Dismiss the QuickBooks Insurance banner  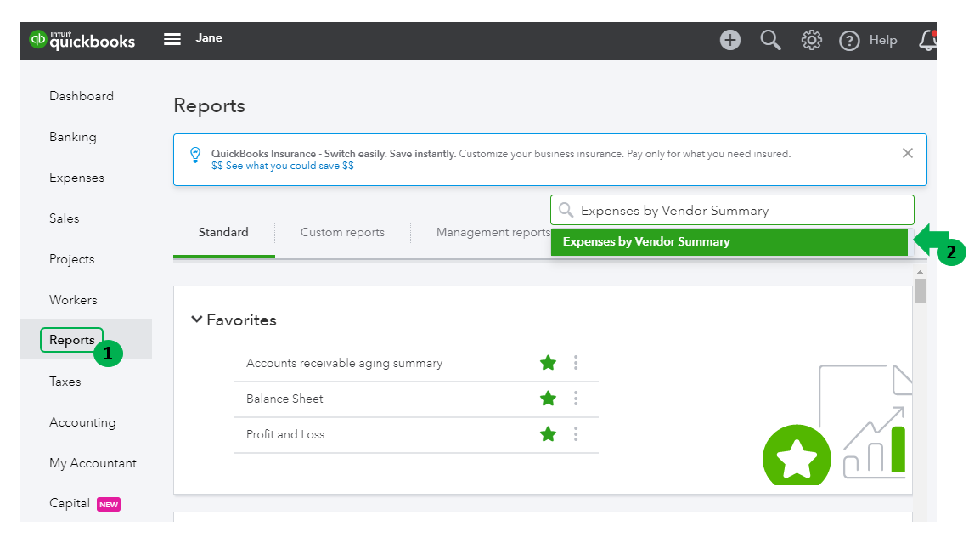tap(908, 153)
